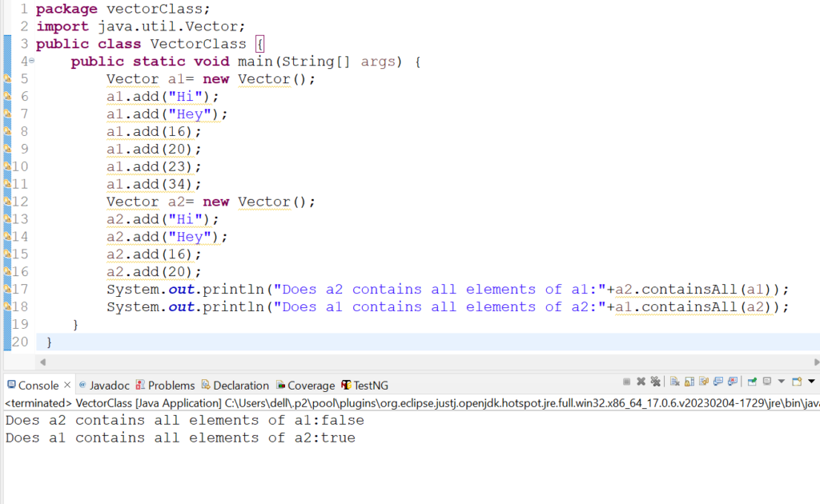Click the warning marker on line 15
The width and height of the screenshot is (820, 504).
tap(7, 254)
